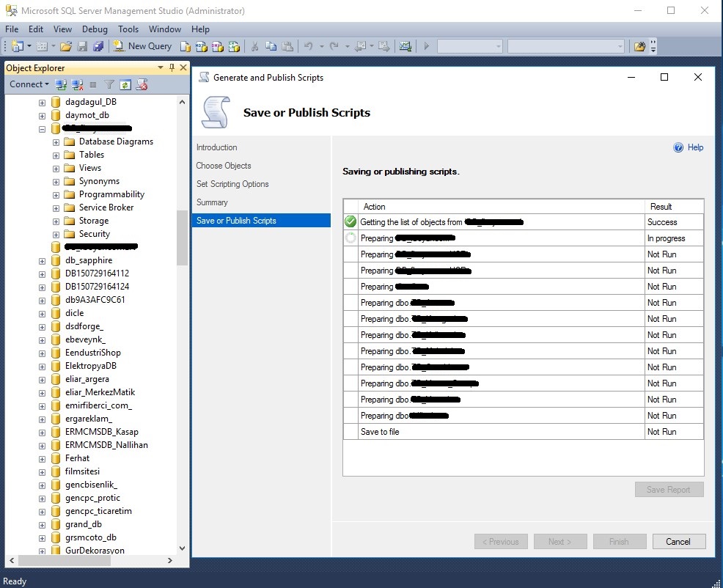Expand the Programmability folder
This screenshot has height=588, width=723.
tap(56, 194)
